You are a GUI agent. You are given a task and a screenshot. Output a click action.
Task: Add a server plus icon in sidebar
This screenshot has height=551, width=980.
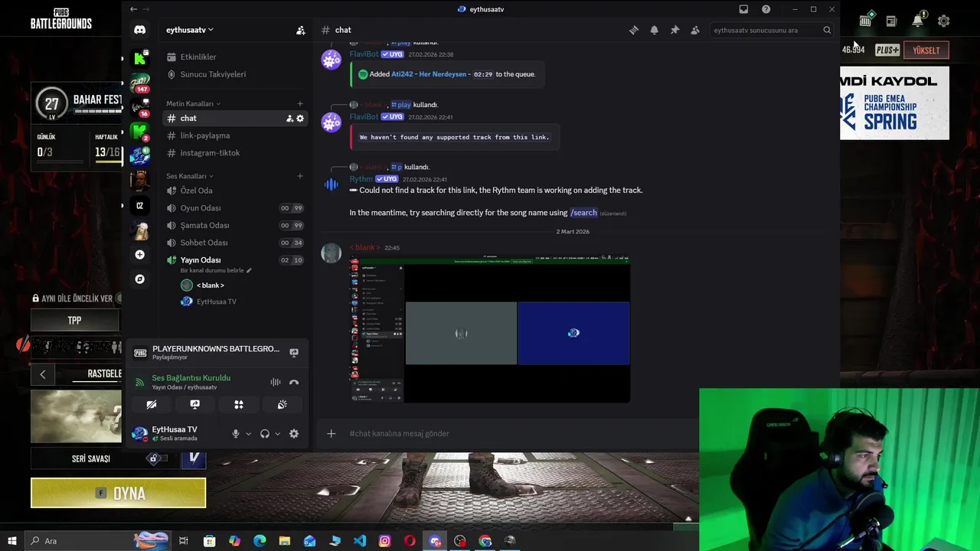139,254
